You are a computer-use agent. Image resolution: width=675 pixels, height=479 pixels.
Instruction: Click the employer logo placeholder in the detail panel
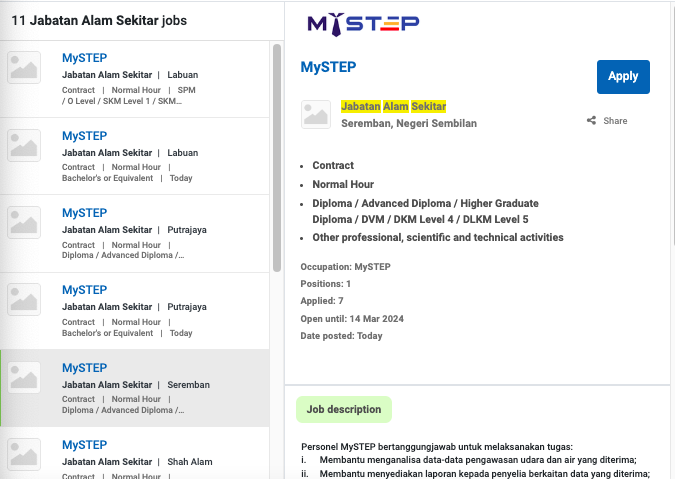click(316, 115)
